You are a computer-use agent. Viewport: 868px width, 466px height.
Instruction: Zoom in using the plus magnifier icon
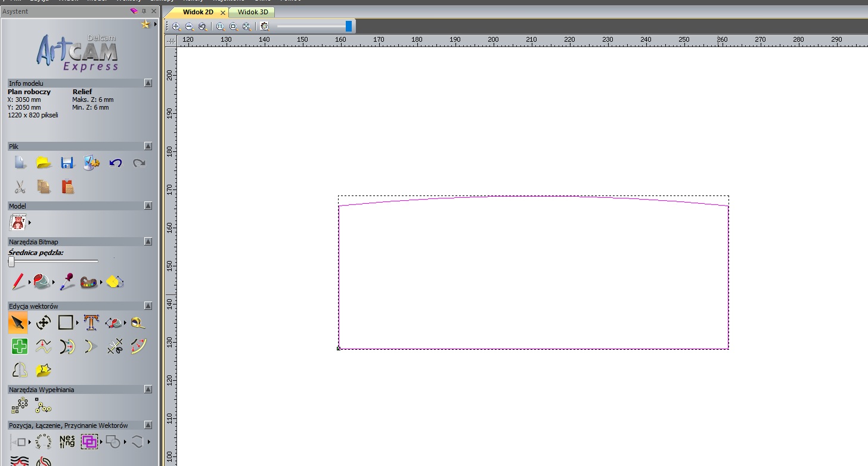[x=176, y=26]
